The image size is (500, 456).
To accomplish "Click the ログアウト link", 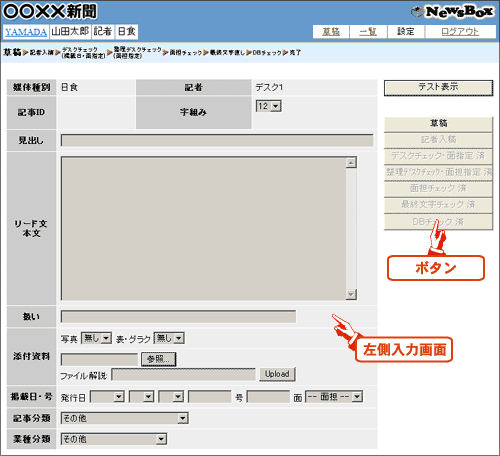I will point(460,32).
